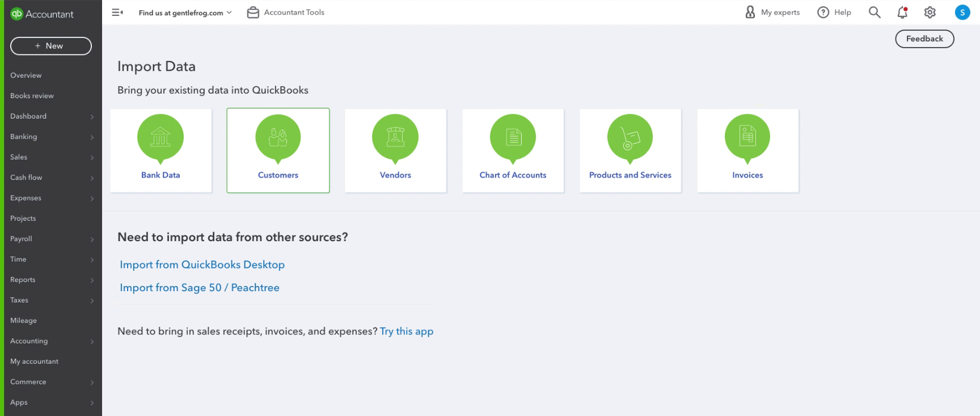
Task: Click the Chart of Accounts label text
Action: [x=513, y=175]
